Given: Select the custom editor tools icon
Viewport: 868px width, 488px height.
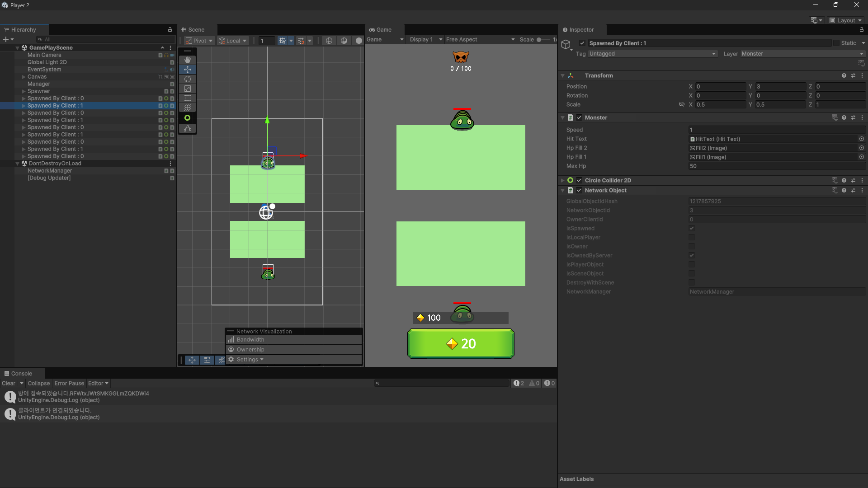Looking at the screenshot, I should [x=188, y=128].
